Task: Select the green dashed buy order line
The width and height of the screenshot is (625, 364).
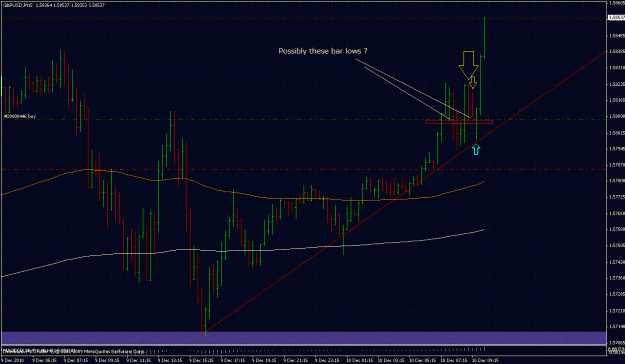Action: pyautogui.click(x=304, y=120)
